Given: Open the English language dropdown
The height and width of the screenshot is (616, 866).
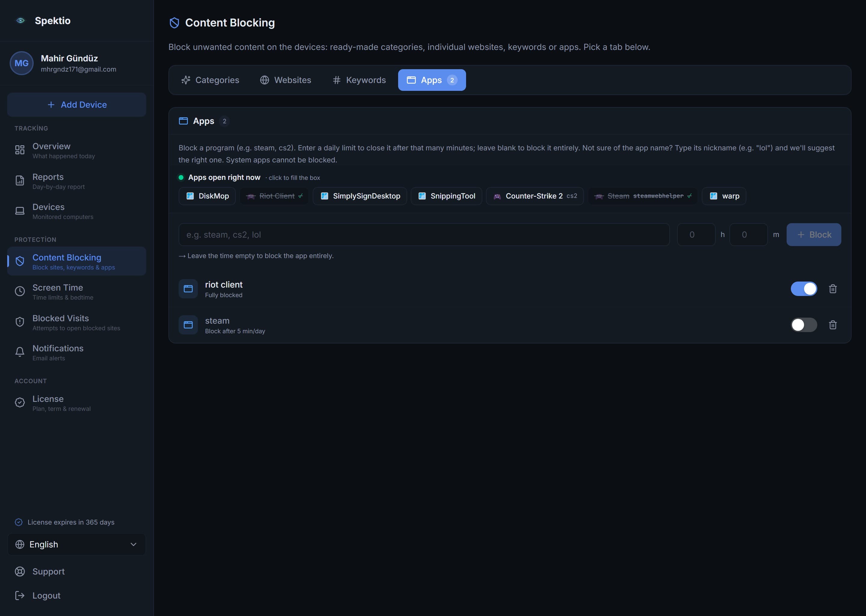Looking at the screenshot, I should [77, 544].
